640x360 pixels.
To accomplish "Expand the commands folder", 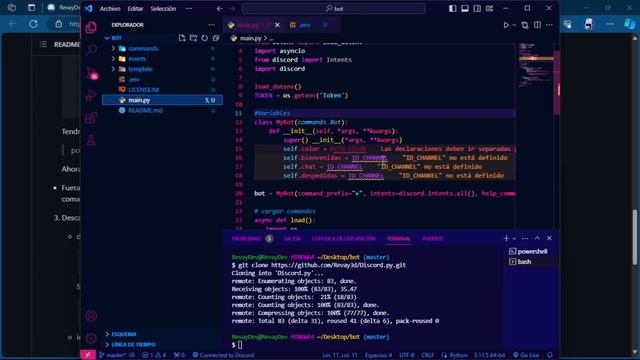I will point(113,49).
